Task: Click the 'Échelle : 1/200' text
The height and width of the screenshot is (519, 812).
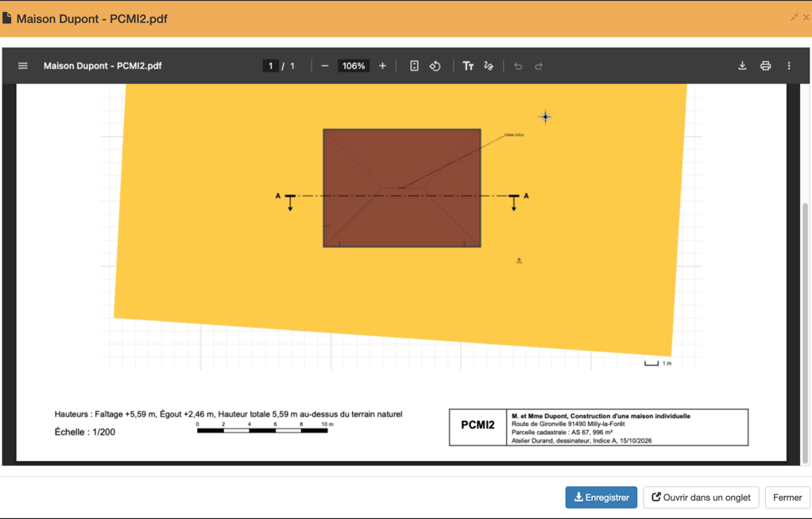Action: point(85,432)
